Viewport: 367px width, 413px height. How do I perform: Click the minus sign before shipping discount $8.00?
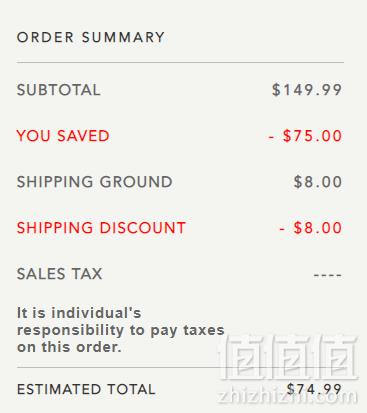[x=282, y=229]
